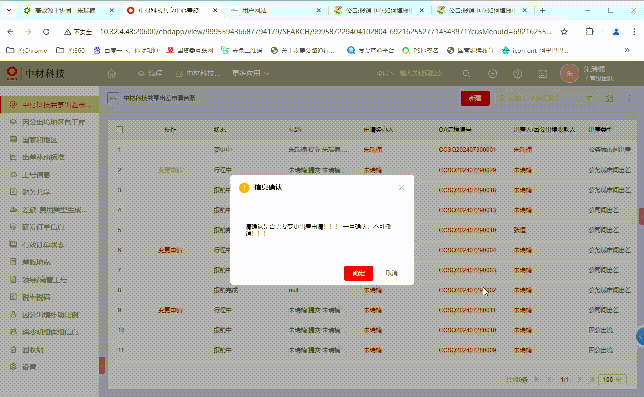The width and height of the screenshot is (644, 397).
Task: Click the magnifier search icon in the header
Action: [x=466, y=73]
